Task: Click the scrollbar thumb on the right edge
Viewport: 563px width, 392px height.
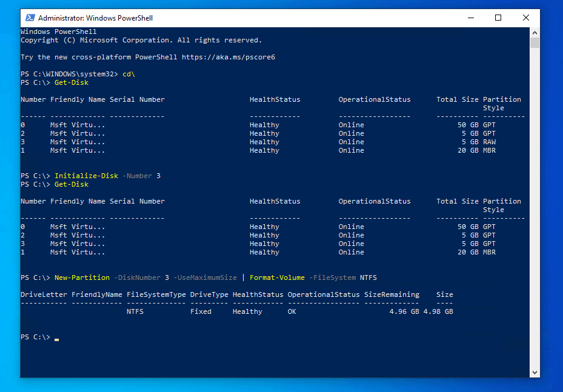Action: pos(535,42)
